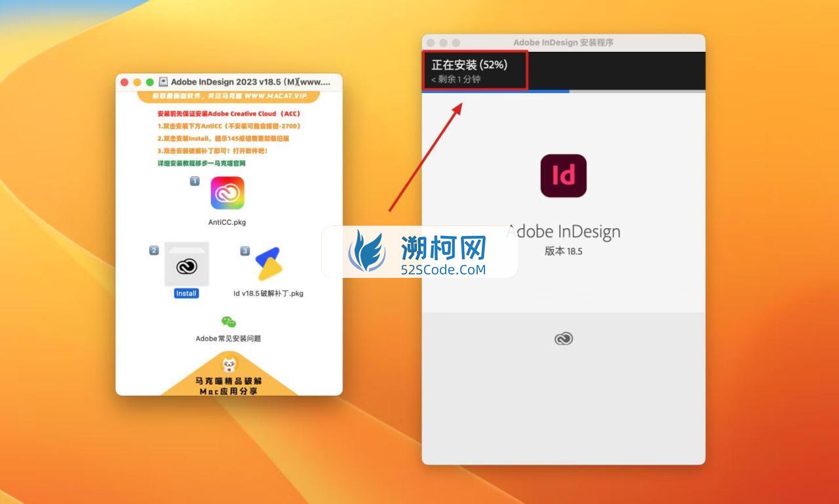Click the Id v18.5破解补丁.pkg file name

[x=269, y=293]
